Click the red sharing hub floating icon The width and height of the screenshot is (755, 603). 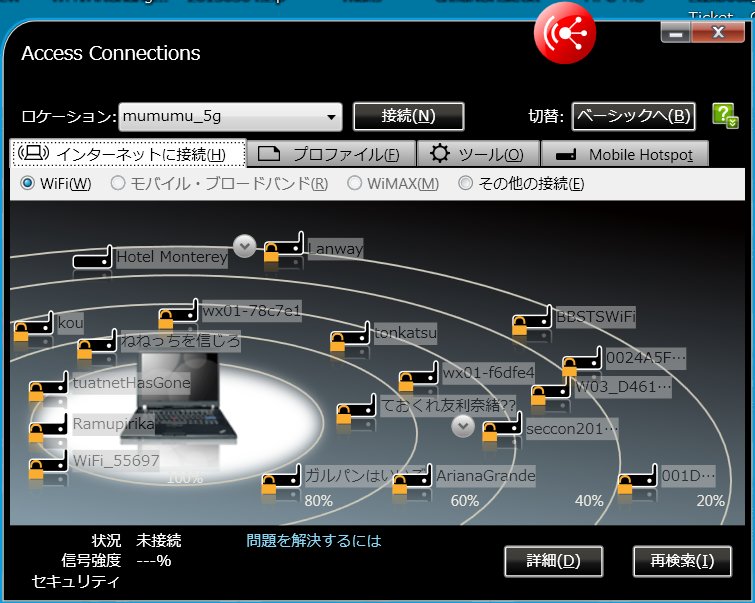(565, 33)
